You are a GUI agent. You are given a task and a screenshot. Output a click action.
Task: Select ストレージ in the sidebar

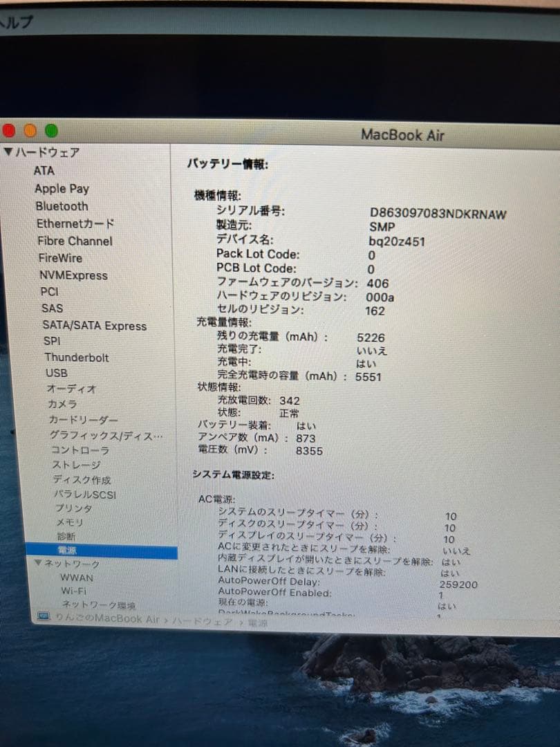tap(76, 465)
